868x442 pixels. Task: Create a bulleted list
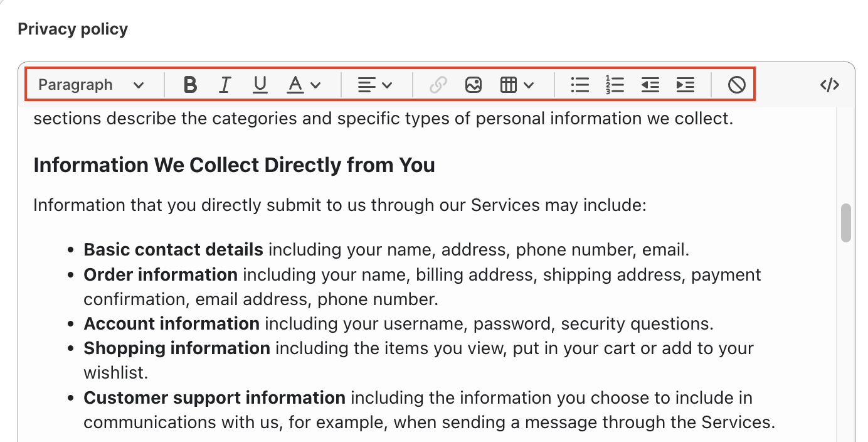pos(580,85)
